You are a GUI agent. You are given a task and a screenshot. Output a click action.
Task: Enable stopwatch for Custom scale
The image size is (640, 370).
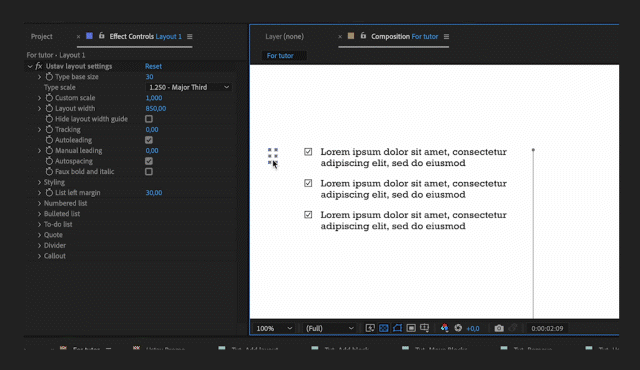click(49, 98)
